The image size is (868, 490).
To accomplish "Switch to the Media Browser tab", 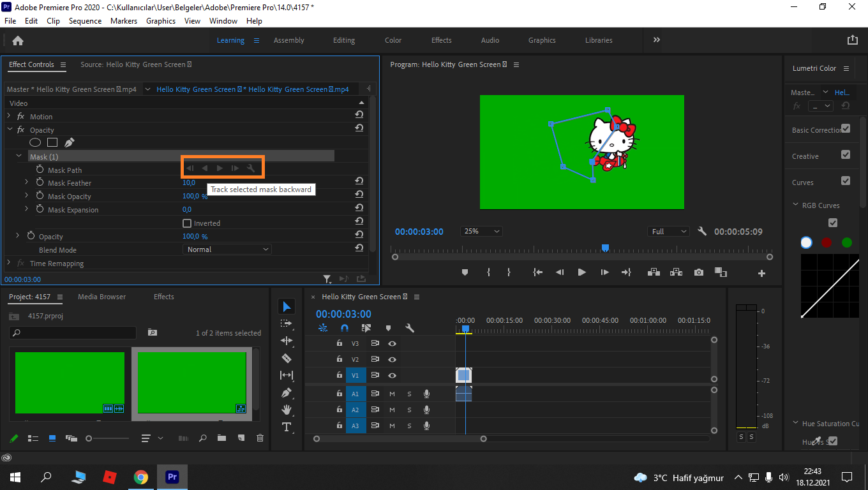I will [x=101, y=297].
